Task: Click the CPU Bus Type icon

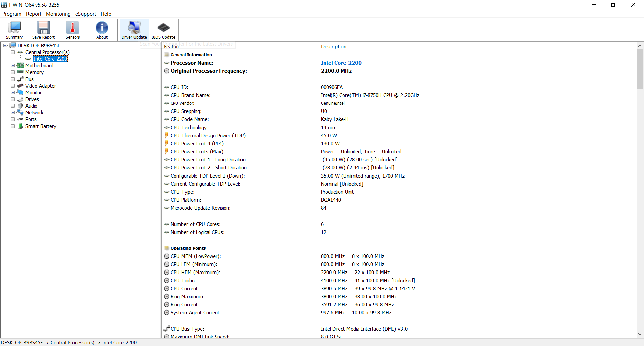Action: pyautogui.click(x=167, y=329)
